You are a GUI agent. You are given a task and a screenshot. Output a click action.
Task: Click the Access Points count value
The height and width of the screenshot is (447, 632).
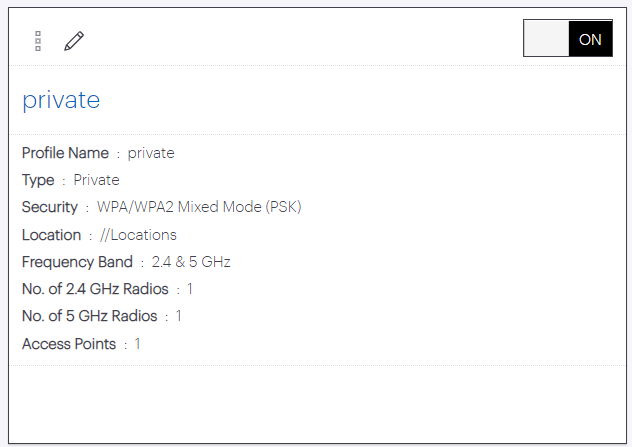[137, 344]
